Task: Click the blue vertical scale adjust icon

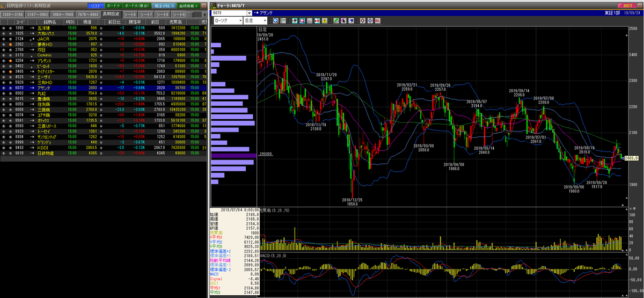Action: [x=370, y=20]
